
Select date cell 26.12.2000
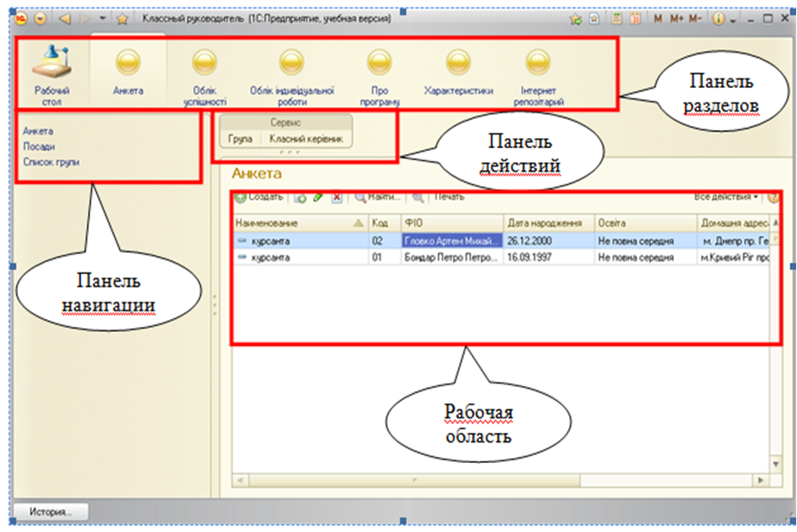tap(549, 241)
